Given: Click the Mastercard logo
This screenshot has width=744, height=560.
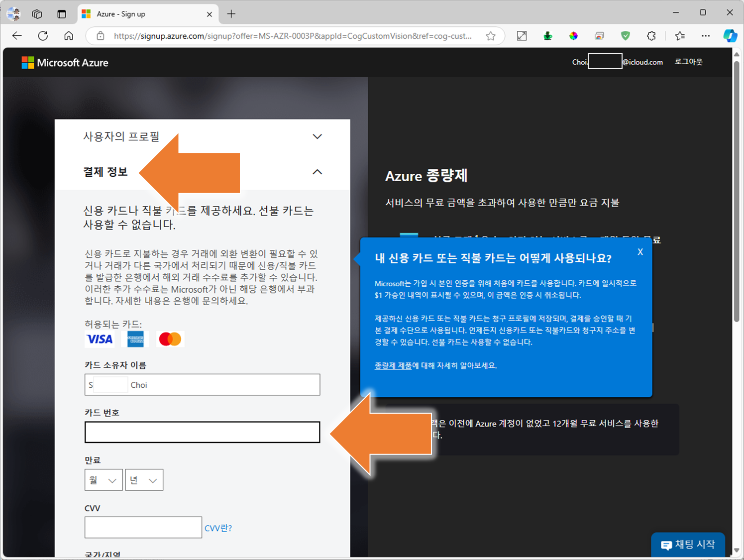Looking at the screenshot, I should click(x=170, y=339).
